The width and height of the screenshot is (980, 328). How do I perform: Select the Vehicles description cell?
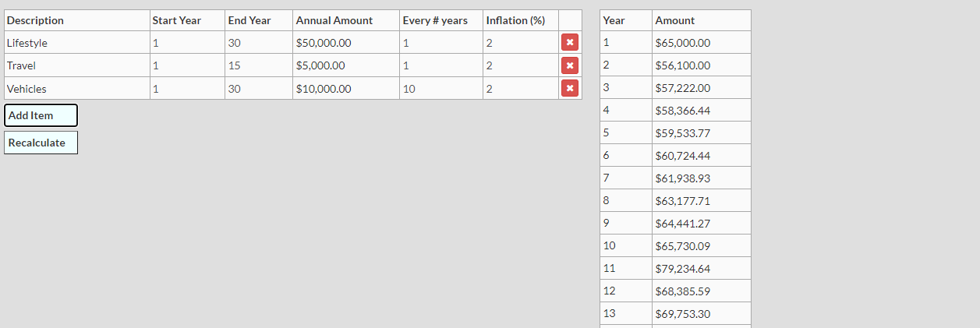click(76, 89)
